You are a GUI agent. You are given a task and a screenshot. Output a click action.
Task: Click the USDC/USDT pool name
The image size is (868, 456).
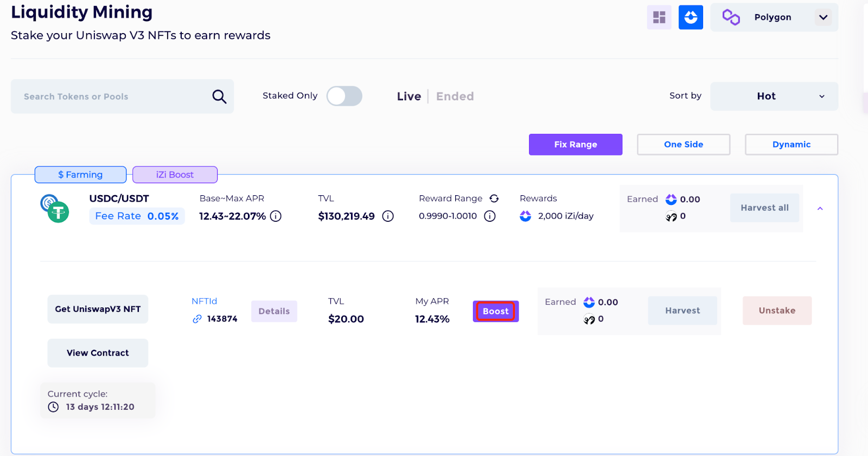(x=119, y=198)
